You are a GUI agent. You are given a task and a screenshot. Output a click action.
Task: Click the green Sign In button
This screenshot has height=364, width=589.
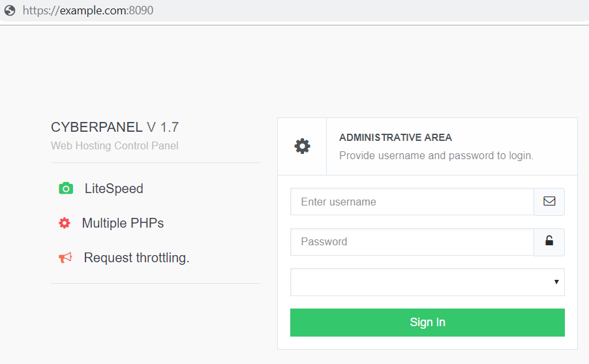pyautogui.click(x=427, y=322)
